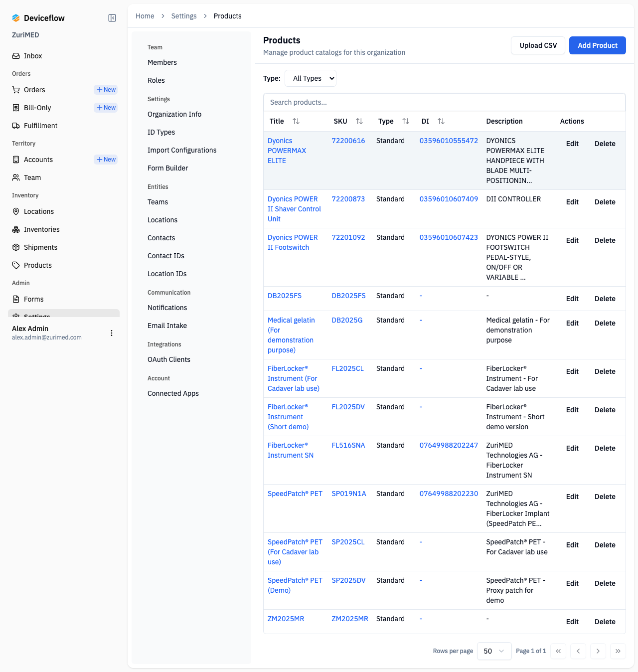
Task: Open SKU link FL2025DV
Action: tap(348, 407)
